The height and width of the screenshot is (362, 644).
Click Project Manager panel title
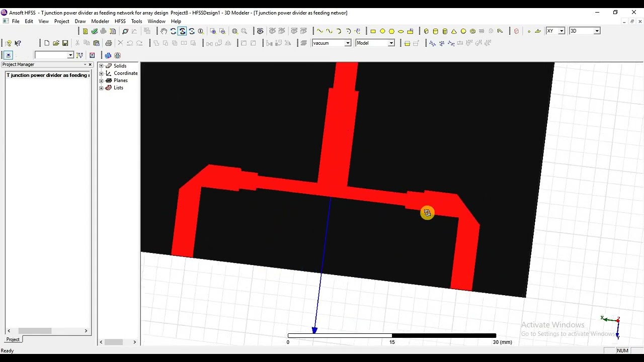click(18, 64)
